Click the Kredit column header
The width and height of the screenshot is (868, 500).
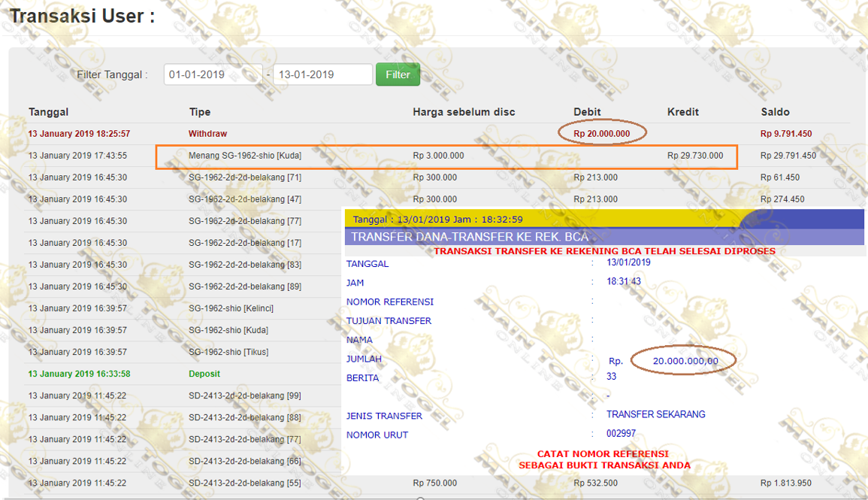[x=683, y=112]
